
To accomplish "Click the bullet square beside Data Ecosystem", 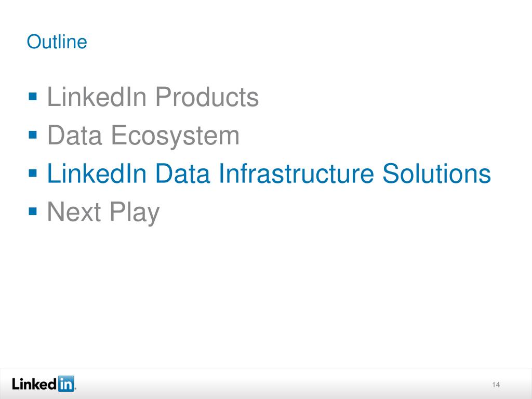I will (x=33, y=135).
